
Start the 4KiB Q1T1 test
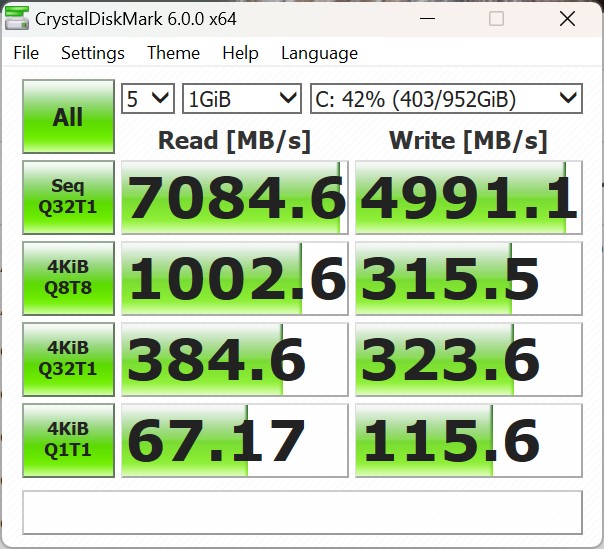pos(69,440)
